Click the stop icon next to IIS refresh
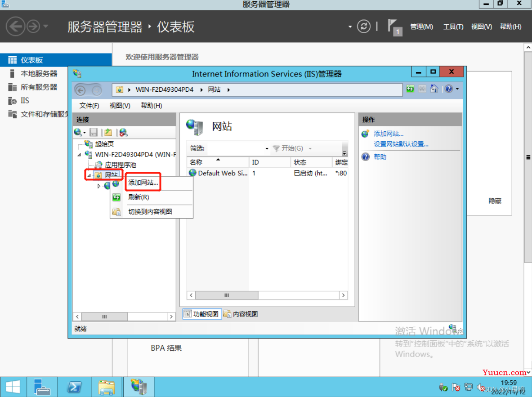The height and width of the screenshot is (397, 532). (422, 89)
